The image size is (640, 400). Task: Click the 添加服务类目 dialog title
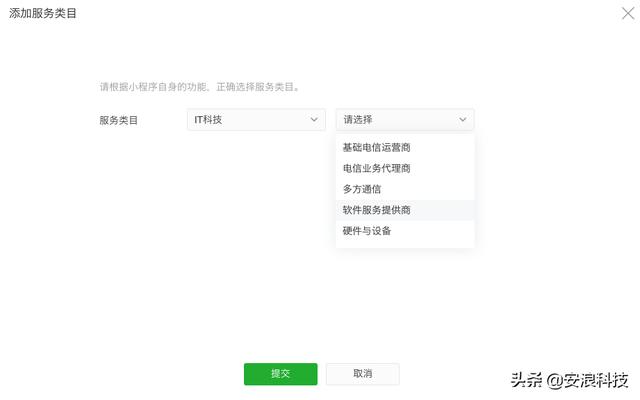(x=43, y=13)
